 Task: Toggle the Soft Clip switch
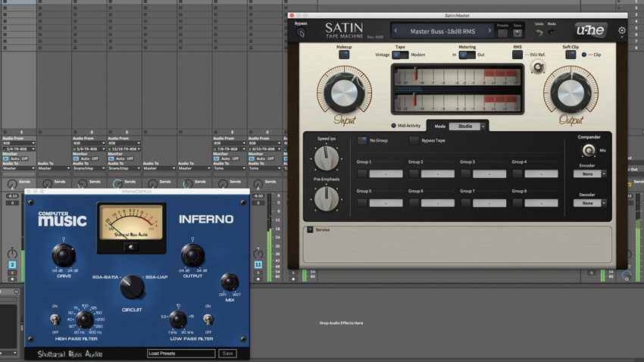click(x=570, y=55)
